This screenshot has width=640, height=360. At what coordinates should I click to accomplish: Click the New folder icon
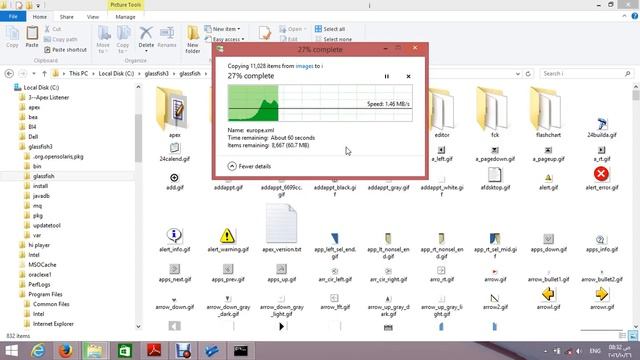[193, 40]
